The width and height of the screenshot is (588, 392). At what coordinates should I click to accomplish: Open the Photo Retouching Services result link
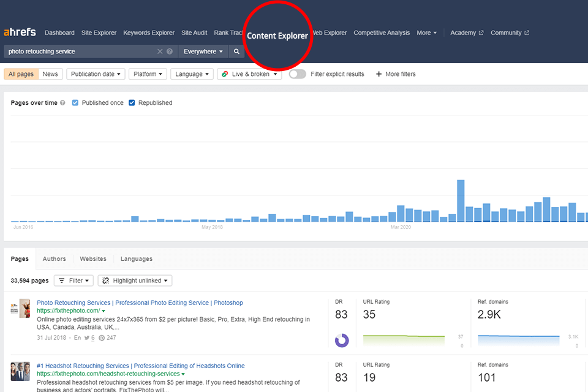140,303
